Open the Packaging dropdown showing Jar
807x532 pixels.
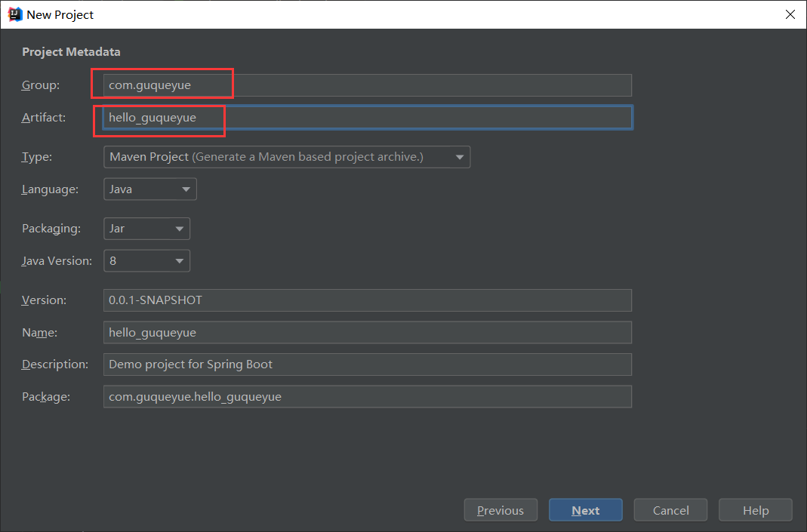(146, 229)
